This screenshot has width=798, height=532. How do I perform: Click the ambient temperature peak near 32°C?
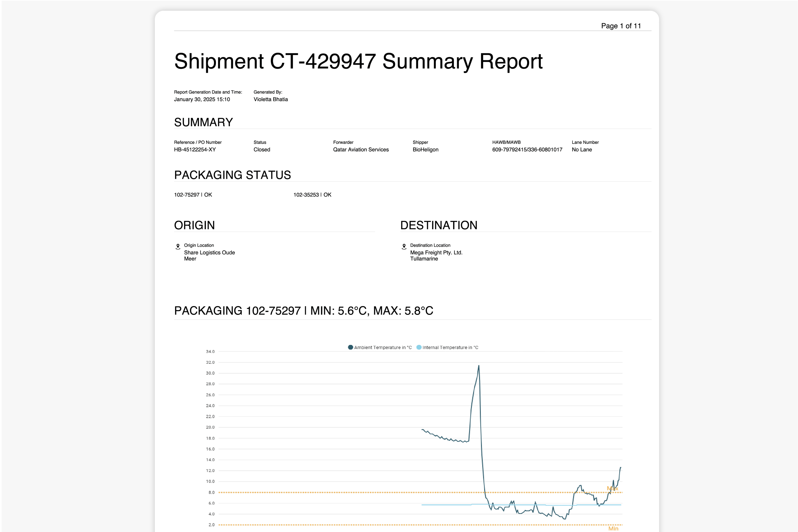[x=479, y=366]
